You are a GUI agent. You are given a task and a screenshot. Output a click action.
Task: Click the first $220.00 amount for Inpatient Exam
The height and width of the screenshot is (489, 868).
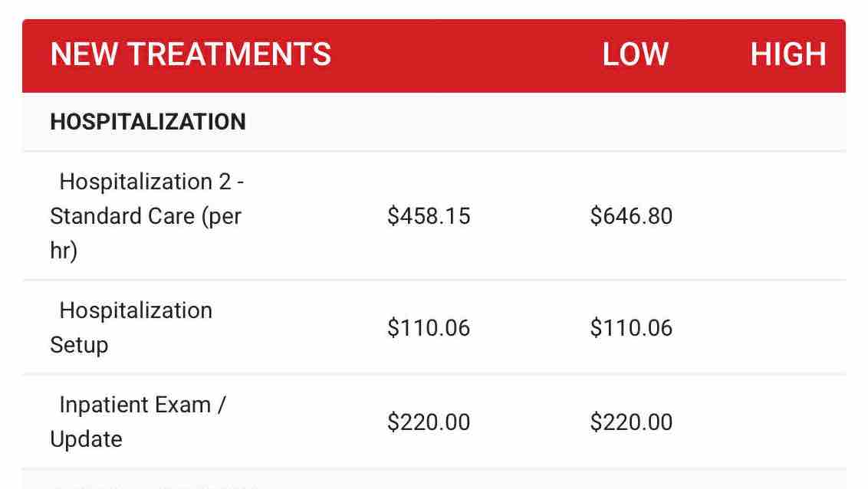tap(429, 422)
